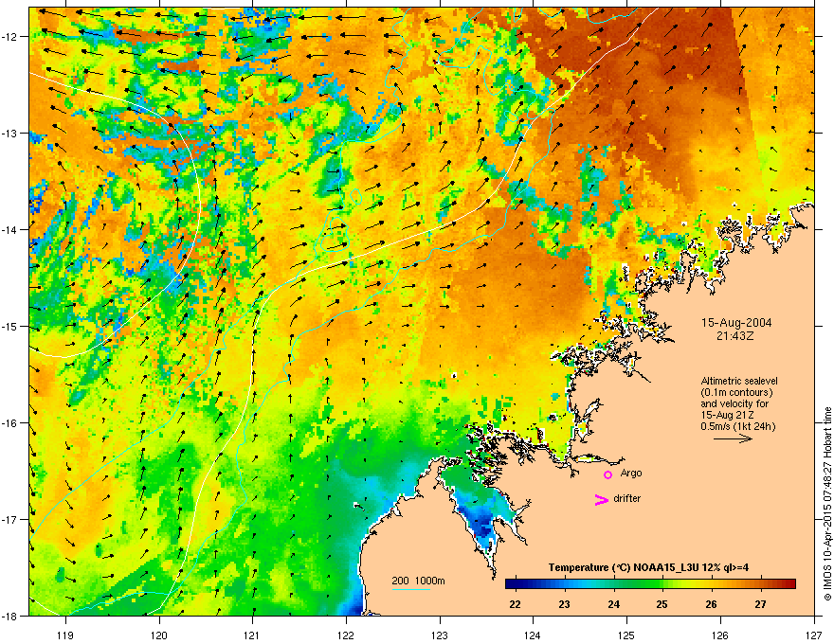The width and height of the screenshot is (834, 644).
Task: Click the -16 latitude axis label
Action: [x=9, y=423]
